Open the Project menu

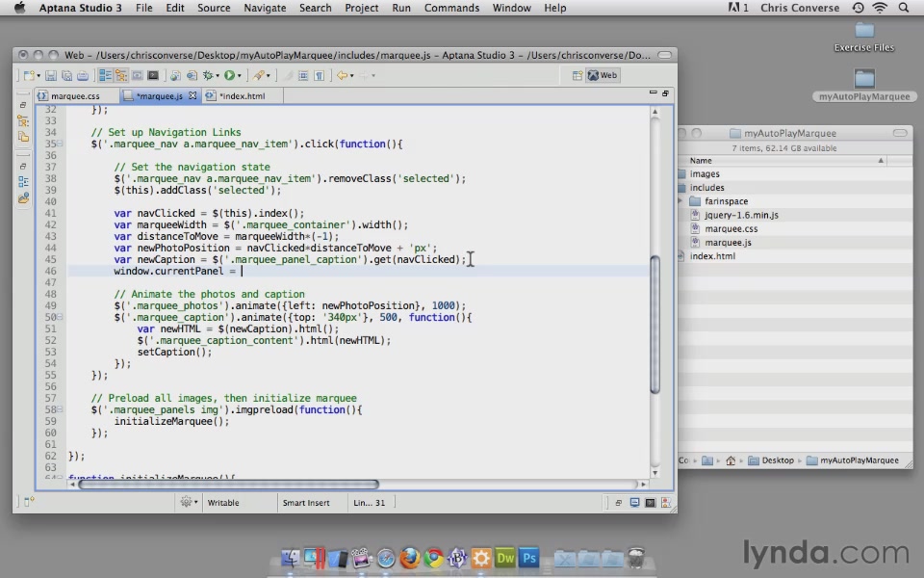click(362, 8)
